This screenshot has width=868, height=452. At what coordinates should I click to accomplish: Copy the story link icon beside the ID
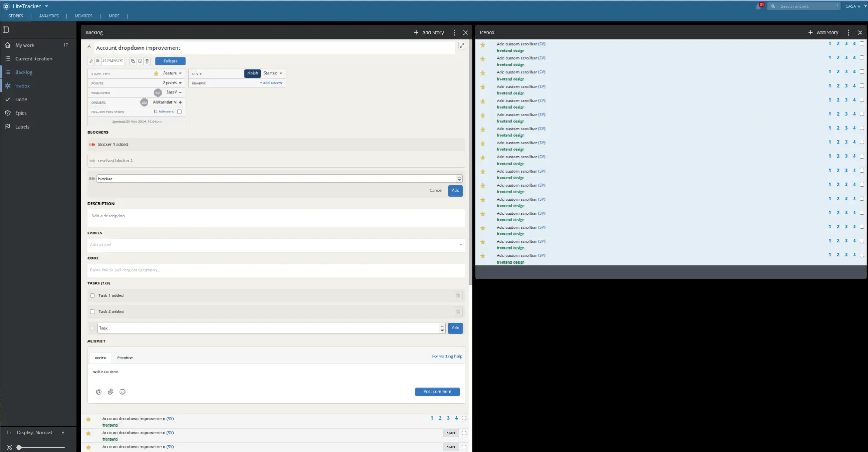pyautogui.click(x=91, y=61)
